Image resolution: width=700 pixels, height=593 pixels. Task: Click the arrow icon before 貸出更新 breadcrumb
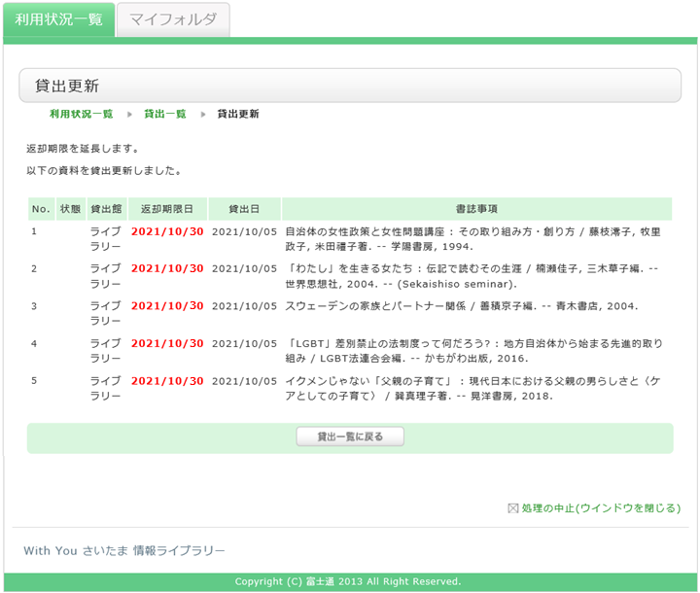point(203,114)
